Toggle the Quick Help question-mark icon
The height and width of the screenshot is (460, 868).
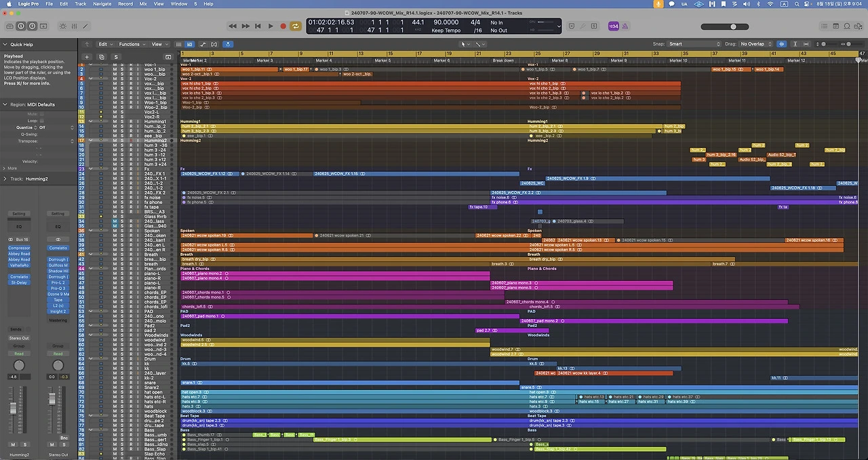(32, 26)
